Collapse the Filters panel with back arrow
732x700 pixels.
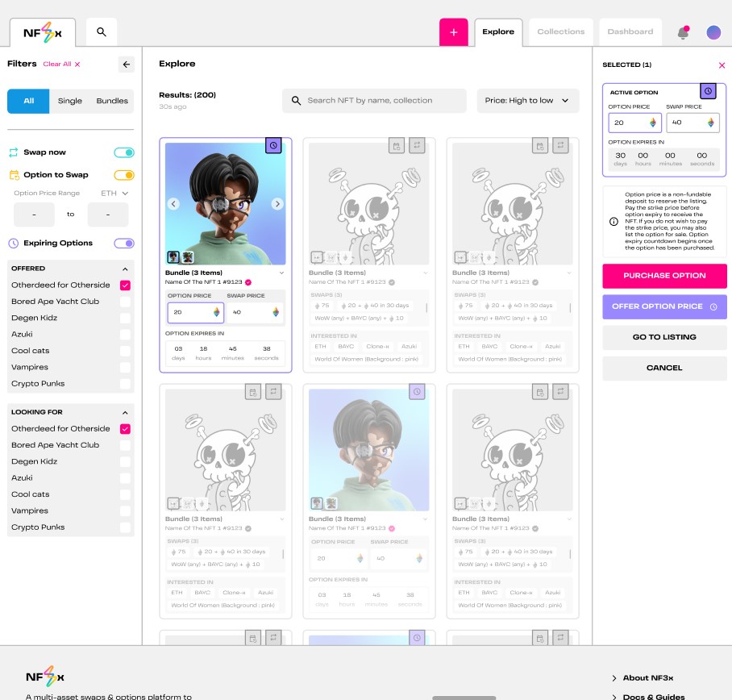point(126,65)
